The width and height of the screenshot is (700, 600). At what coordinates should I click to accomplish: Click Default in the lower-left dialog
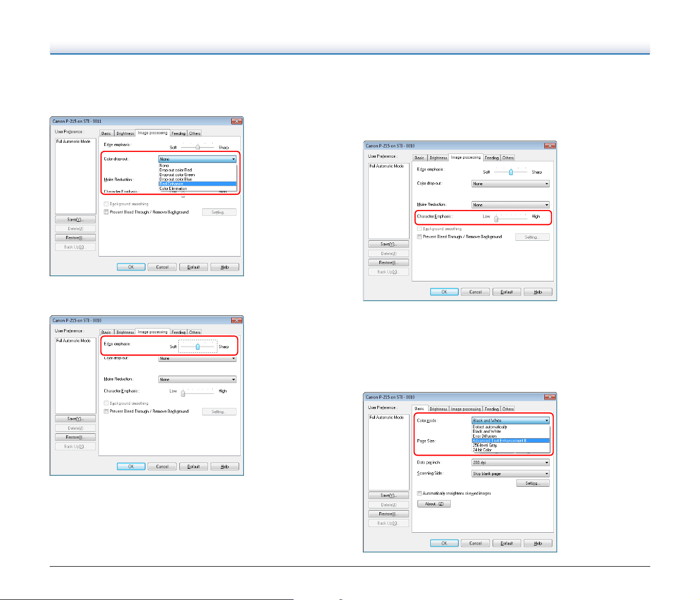point(194,467)
